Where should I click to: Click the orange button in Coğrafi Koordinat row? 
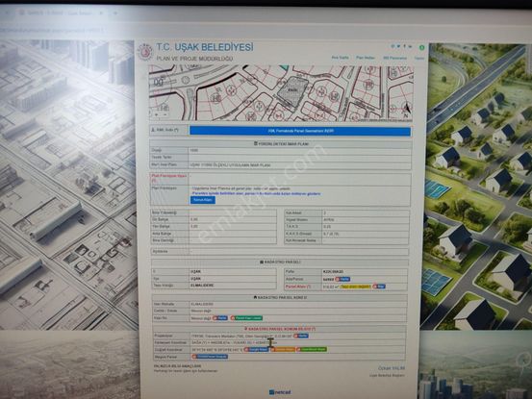pos(283,349)
